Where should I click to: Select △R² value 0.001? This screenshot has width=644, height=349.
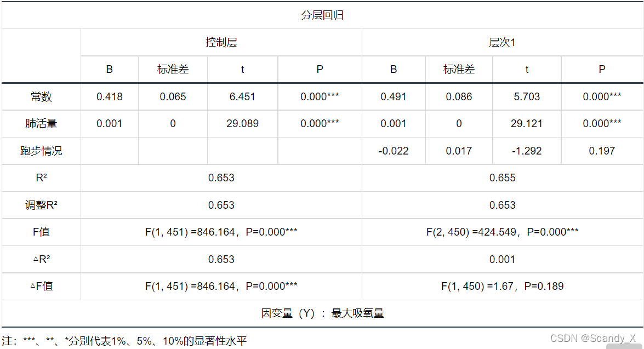coord(502,259)
